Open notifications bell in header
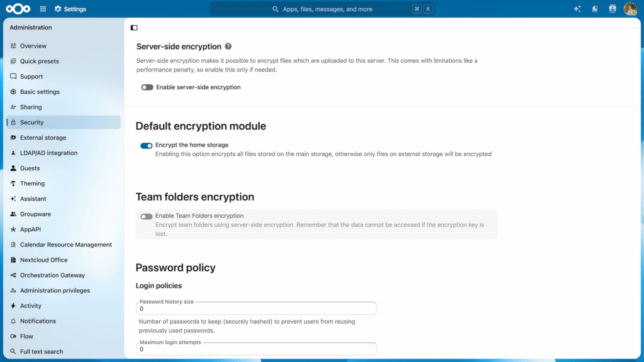 pyautogui.click(x=595, y=9)
